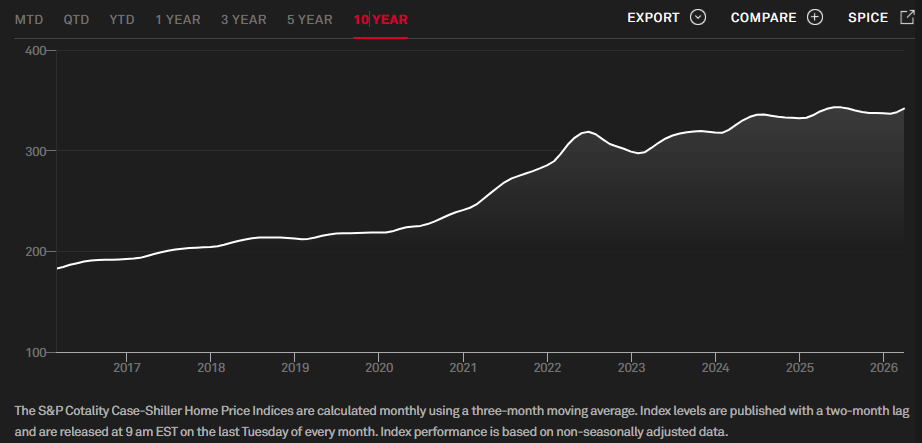
Task: Choose the 5 YEAR time range
Action: coord(310,19)
